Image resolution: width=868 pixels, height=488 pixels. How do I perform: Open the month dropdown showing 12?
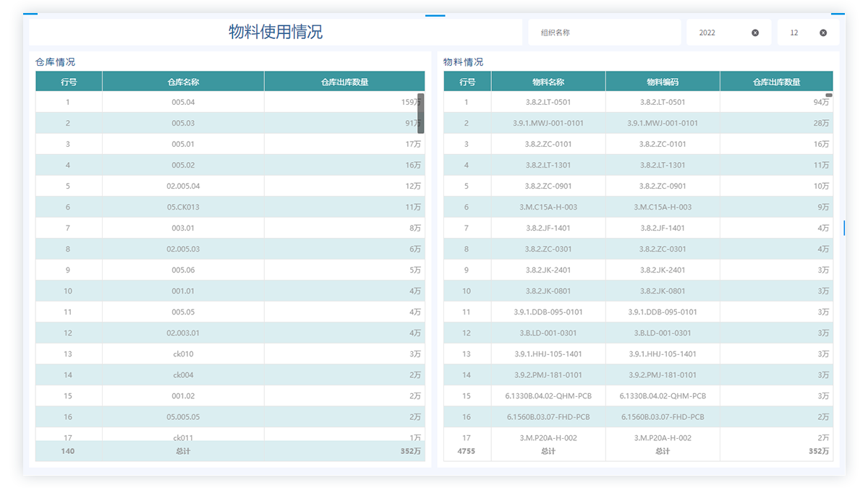[x=798, y=33]
